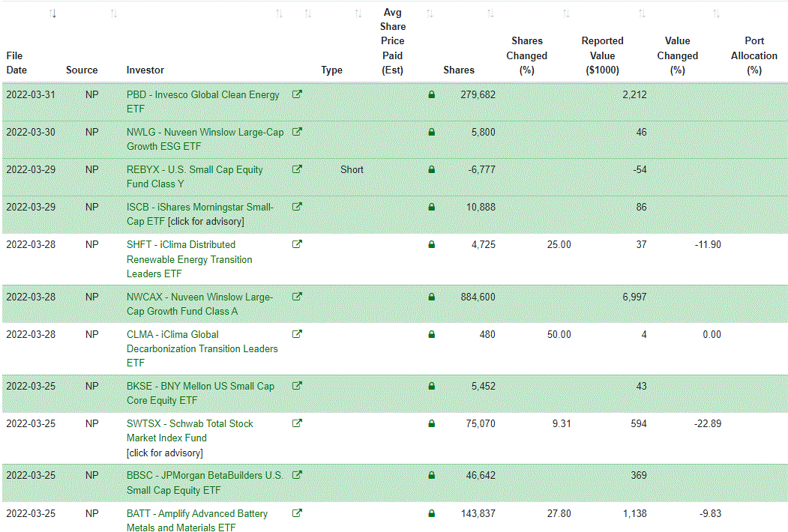This screenshot has width=788, height=532.
Task: Open external link icon for BBSC JPMorgan row
Action: click(x=297, y=475)
